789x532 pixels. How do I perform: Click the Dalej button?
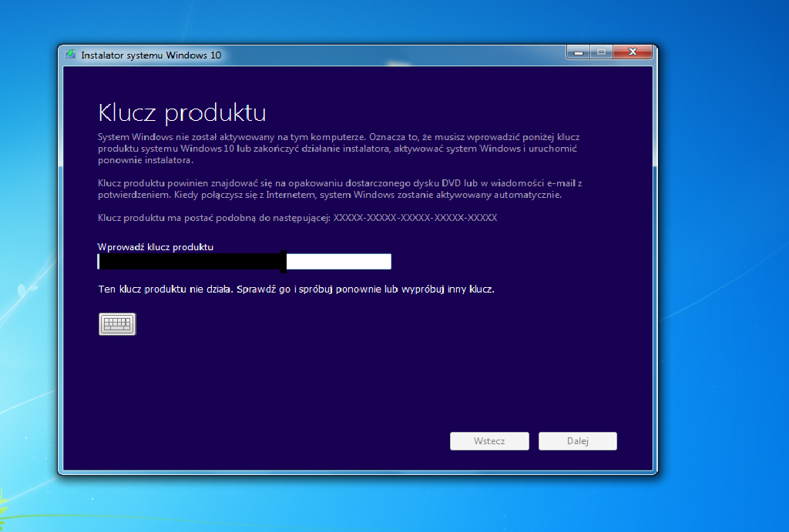pos(578,441)
